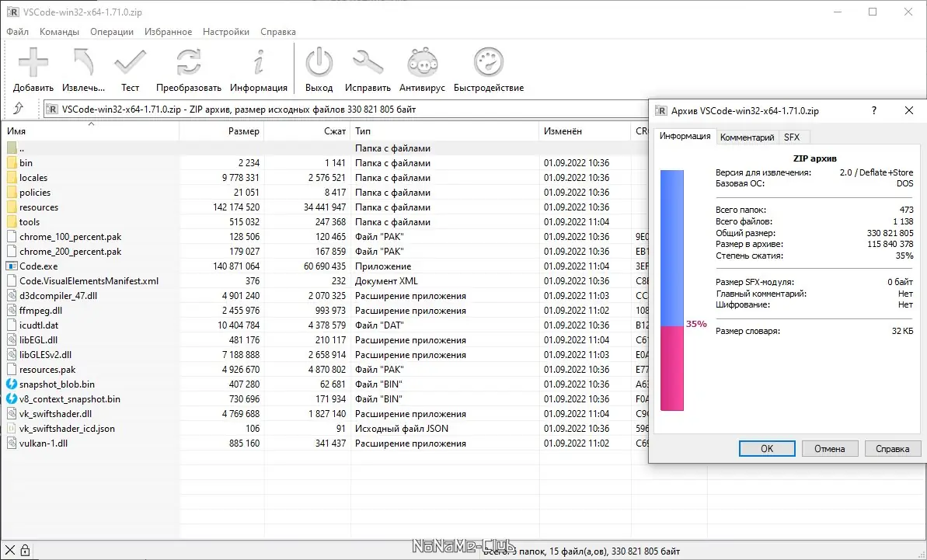The width and height of the screenshot is (927, 560).
Task: Click the vk_swiftshader_icd.json file icon
Action: (12, 428)
